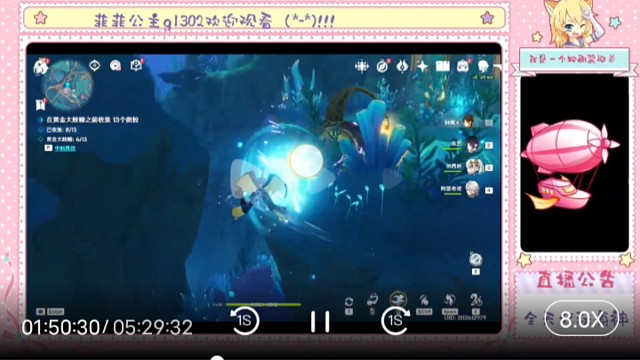Click the cyan ribbon banner above airship
640x360 pixels.
pyautogui.click(x=573, y=60)
